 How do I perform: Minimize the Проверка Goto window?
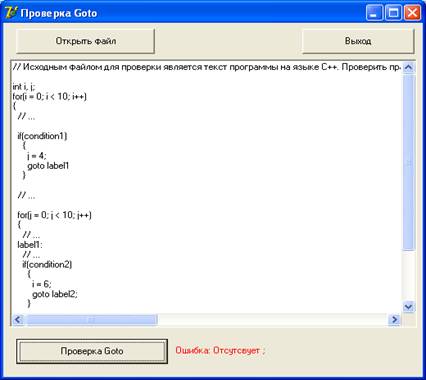[374, 13]
